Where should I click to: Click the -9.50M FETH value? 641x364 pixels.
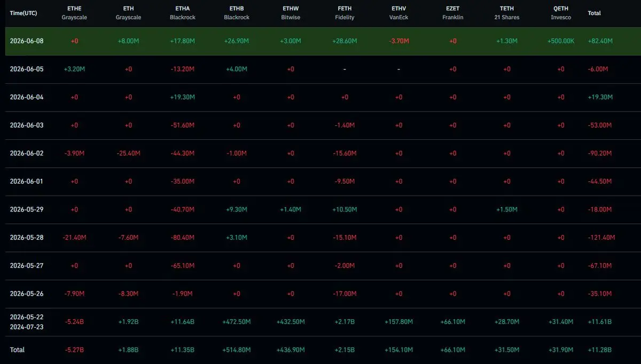pyautogui.click(x=345, y=181)
